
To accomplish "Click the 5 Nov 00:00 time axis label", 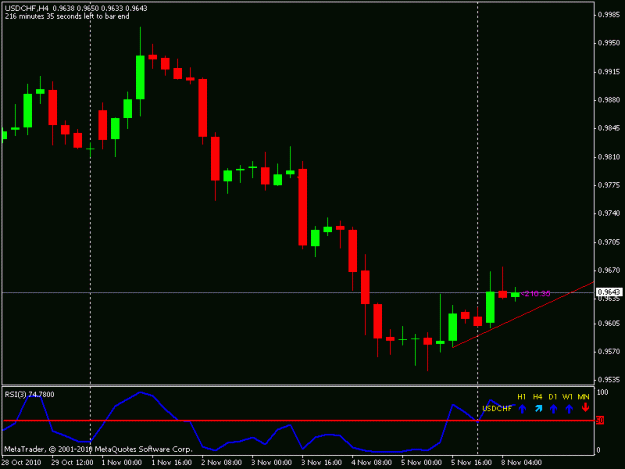I will coord(422,462).
